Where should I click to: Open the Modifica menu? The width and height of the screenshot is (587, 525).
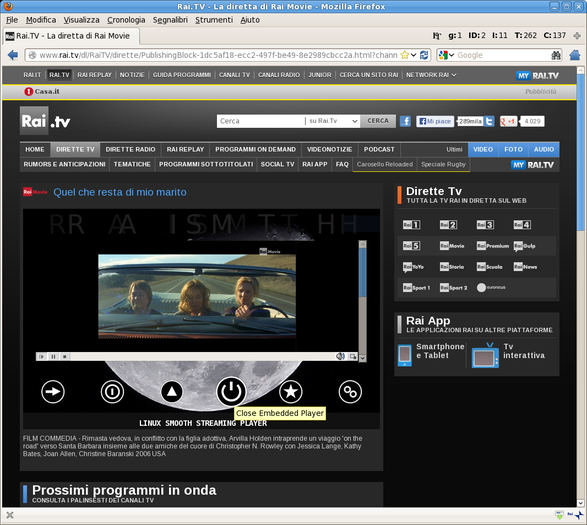[41, 20]
